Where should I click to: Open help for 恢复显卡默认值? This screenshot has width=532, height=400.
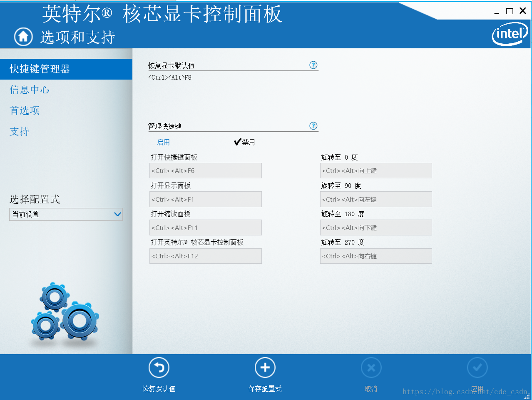[313, 65]
